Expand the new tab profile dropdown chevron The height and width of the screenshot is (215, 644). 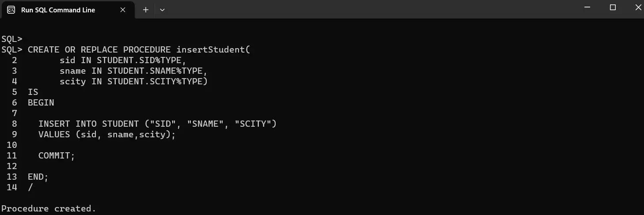(162, 10)
